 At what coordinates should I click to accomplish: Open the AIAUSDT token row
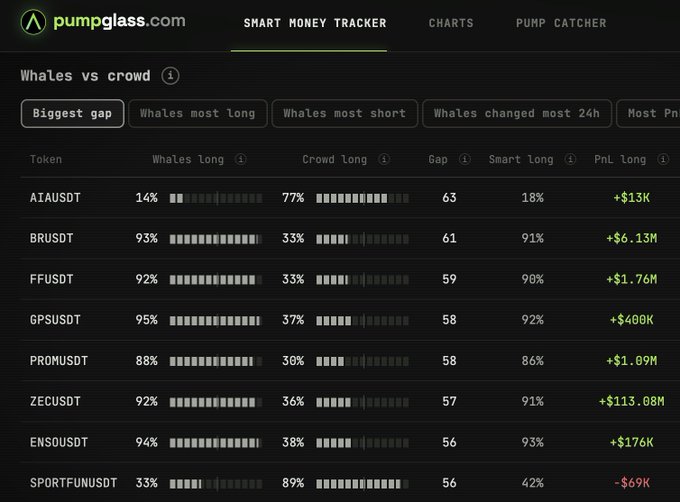[x=350, y=198]
